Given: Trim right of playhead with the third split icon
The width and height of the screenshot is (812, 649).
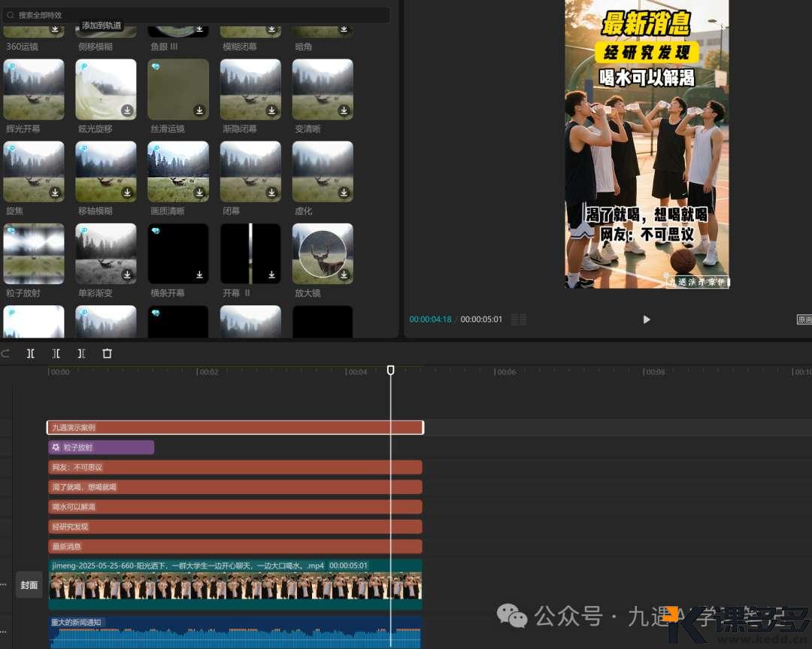Looking at the screenshot, I should pos(81,353).
